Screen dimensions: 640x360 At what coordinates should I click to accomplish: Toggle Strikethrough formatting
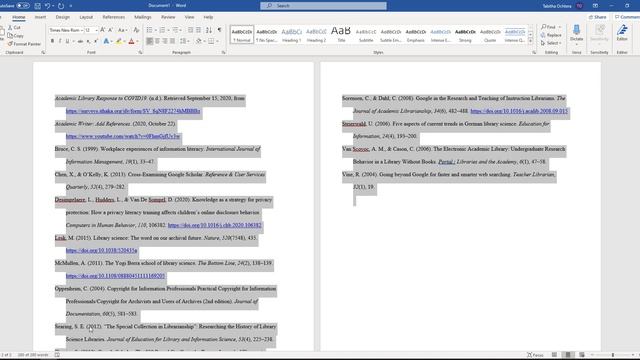80,41
